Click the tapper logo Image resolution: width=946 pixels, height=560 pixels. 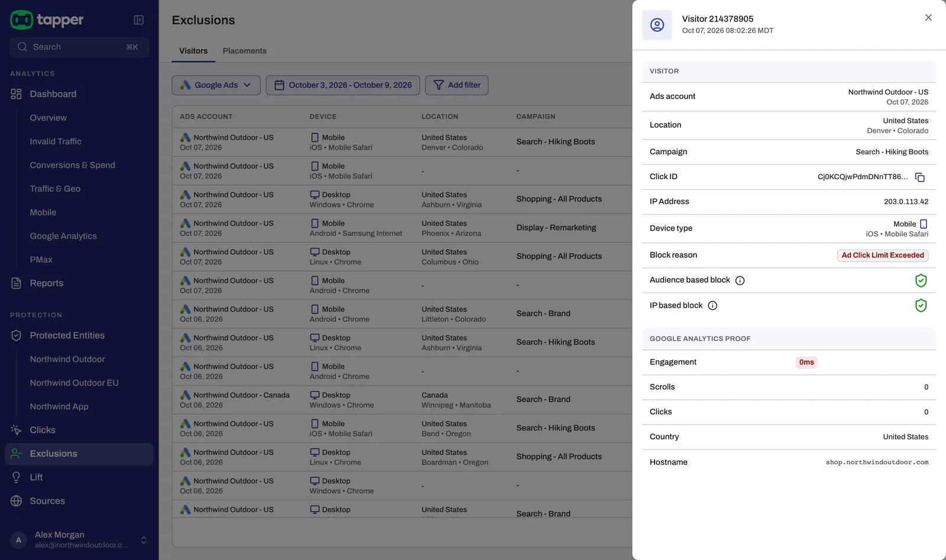[47, 20]
